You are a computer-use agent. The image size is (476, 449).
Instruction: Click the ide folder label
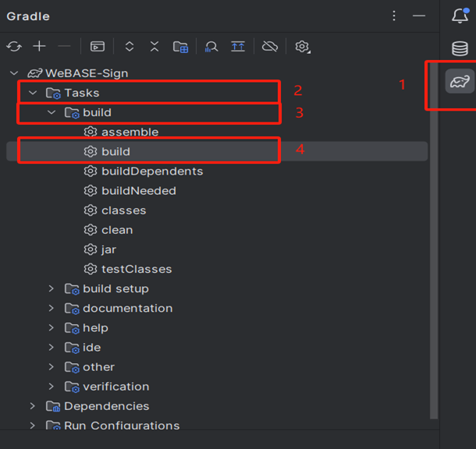coord(92,348)
